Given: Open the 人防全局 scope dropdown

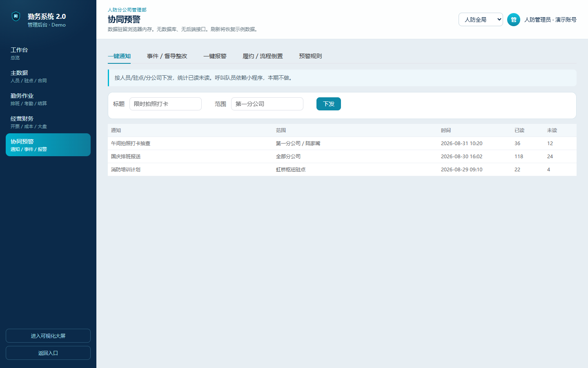Looking at the screenshot, I should click(x=481, y=20).
